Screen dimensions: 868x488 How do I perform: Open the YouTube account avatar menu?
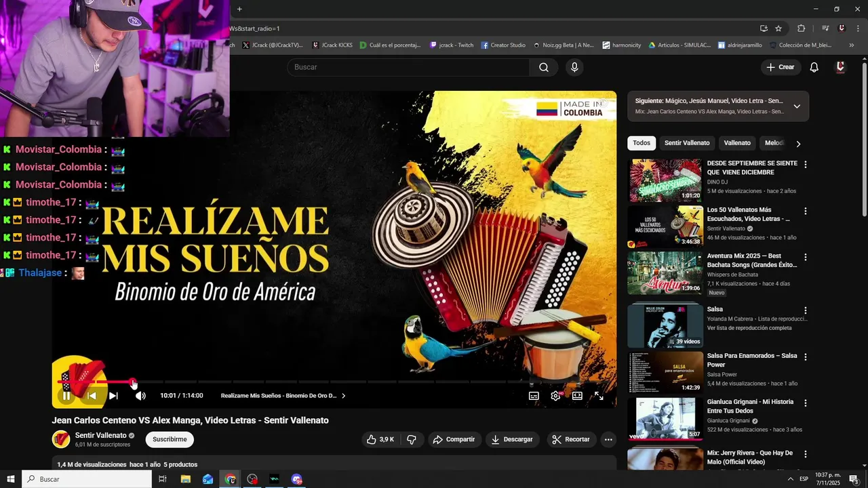840,67
